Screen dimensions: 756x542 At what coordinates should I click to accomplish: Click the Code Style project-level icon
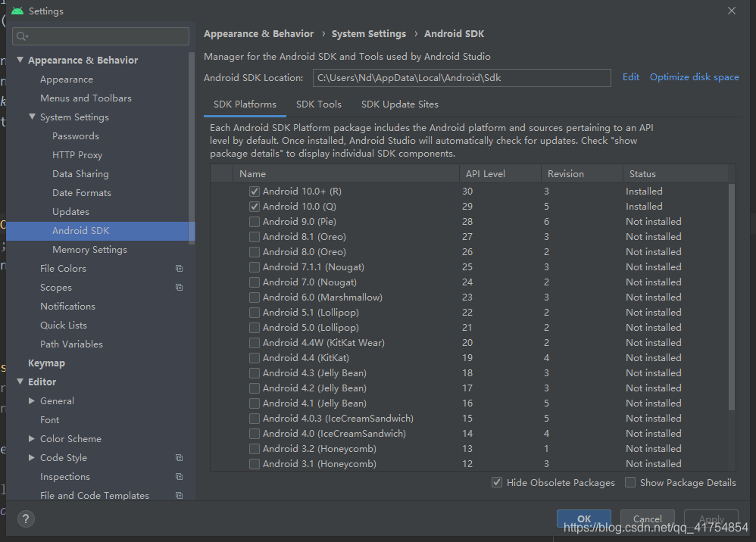pyautogui.click(x=179, y=458)
